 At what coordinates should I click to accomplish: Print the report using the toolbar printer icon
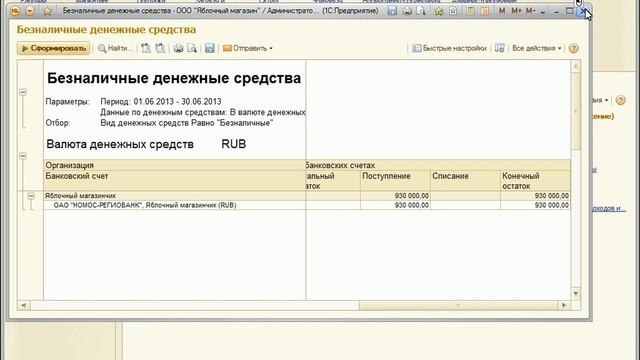point(178,48)
